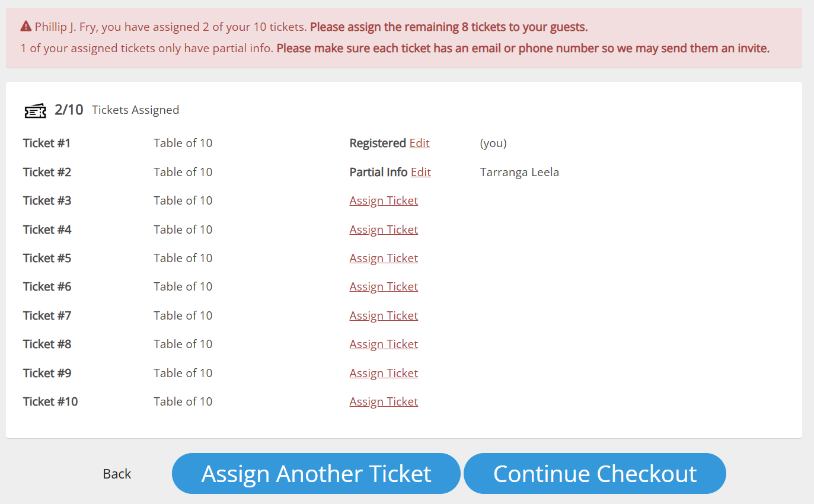Assign Ticket #5 to a guest

point(384,259)
